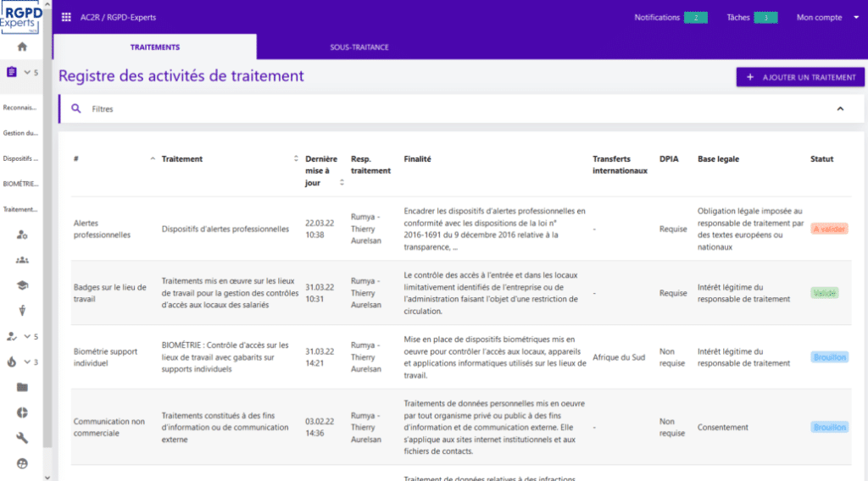
Task: Expand chevron beside flame icon showing 3
Action: tap(27, 362)
